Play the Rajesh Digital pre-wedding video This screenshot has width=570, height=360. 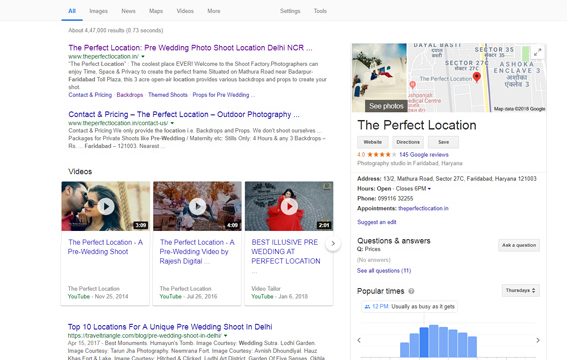click(x=197, y=207)
